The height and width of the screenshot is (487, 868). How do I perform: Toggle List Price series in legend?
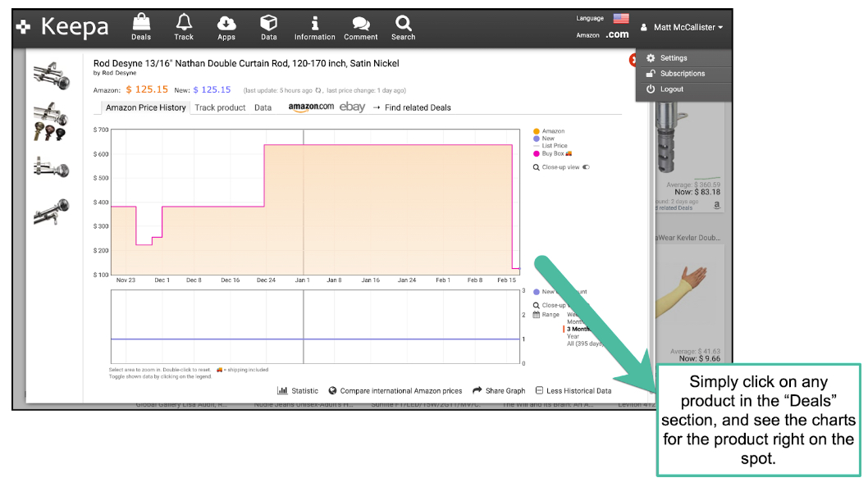click(x=550, y=146)
